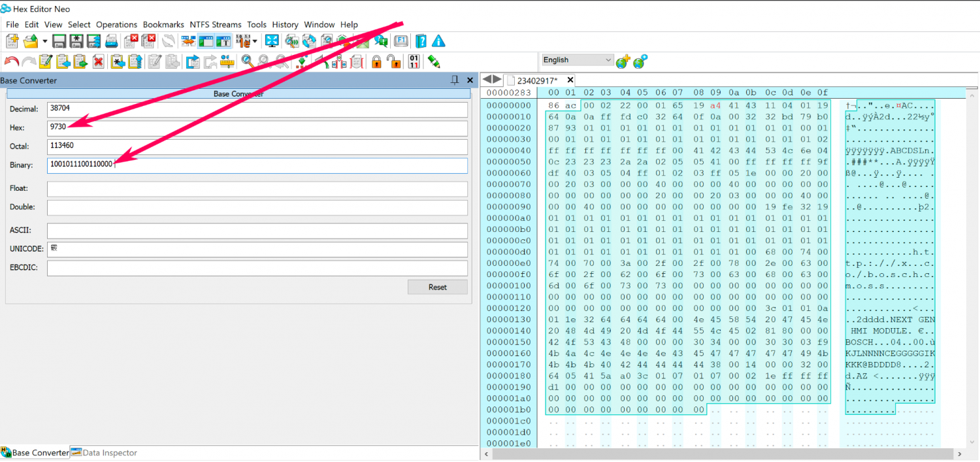Switch to the Data Inspector bottom tab

tap(103, 452)
